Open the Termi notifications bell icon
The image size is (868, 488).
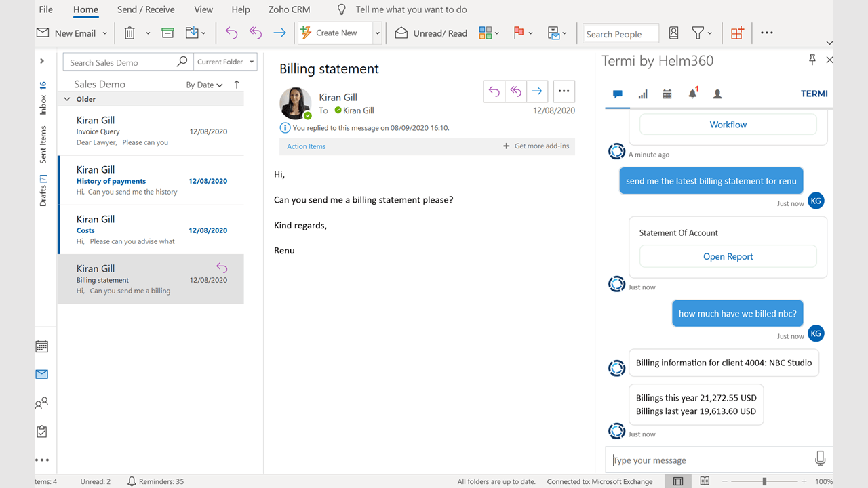coord(692,94)
